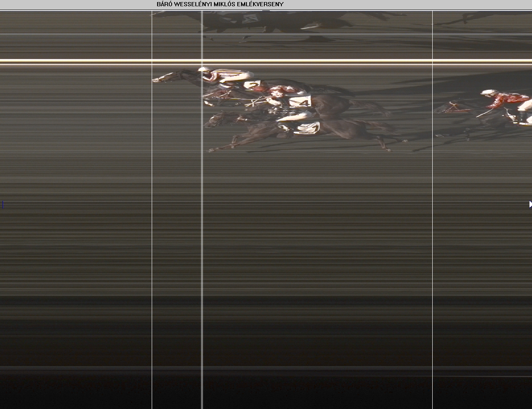Click the bright horizontal rail line
Viewport: 532px width, 409px height.
click(266, 61)
